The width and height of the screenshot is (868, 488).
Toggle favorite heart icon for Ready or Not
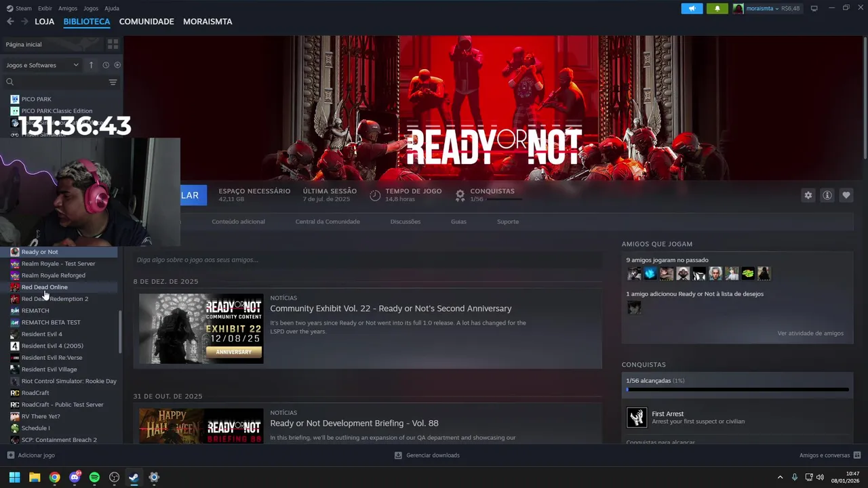846,195
